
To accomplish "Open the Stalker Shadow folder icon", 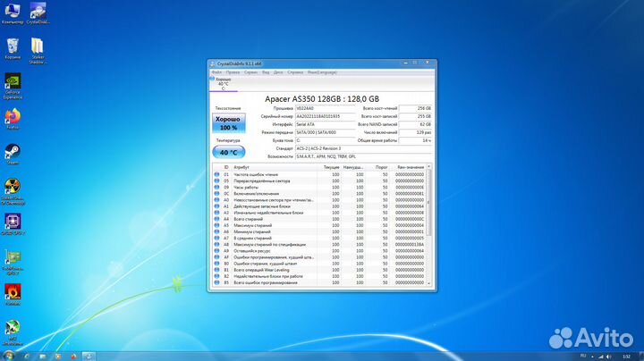I will point(38,51).
